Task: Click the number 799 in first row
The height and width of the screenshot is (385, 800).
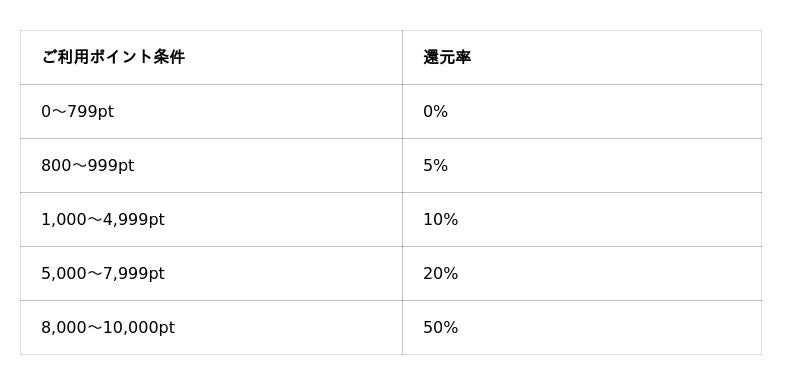Action: coord(82,112)
